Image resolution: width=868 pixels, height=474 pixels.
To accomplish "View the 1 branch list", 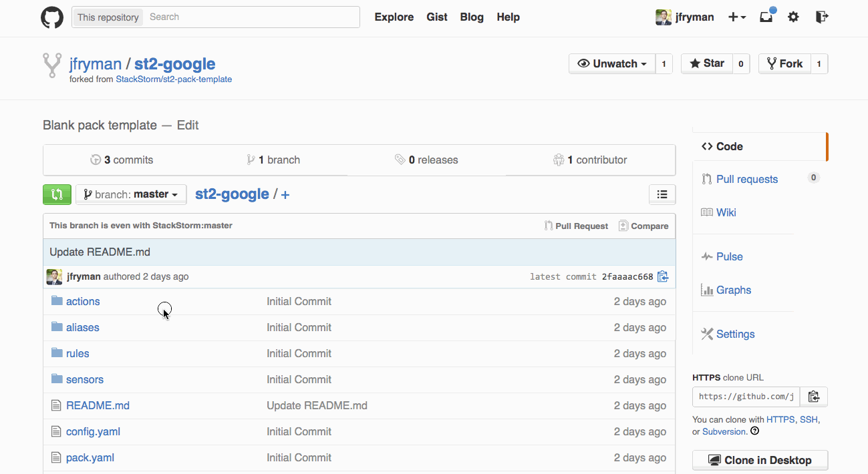I will tap(273, 160).
